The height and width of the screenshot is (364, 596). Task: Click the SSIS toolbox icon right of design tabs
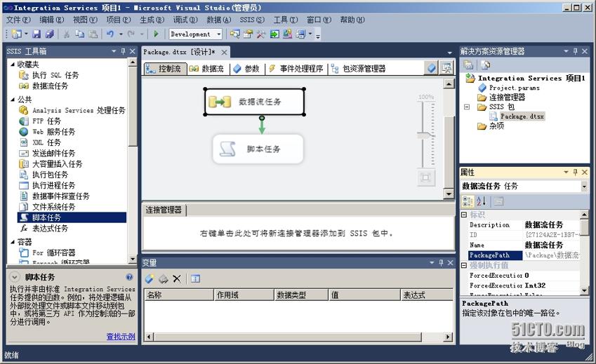[x=446, y=68]
